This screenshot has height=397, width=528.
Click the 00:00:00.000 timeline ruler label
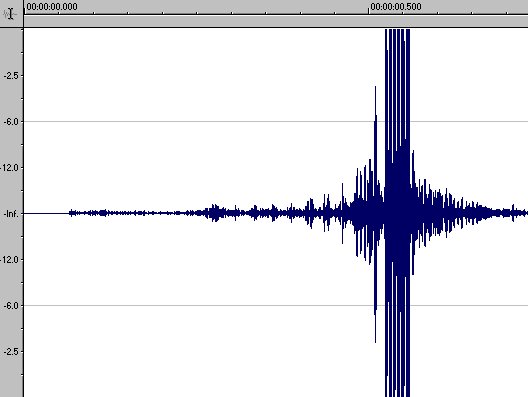52,7
